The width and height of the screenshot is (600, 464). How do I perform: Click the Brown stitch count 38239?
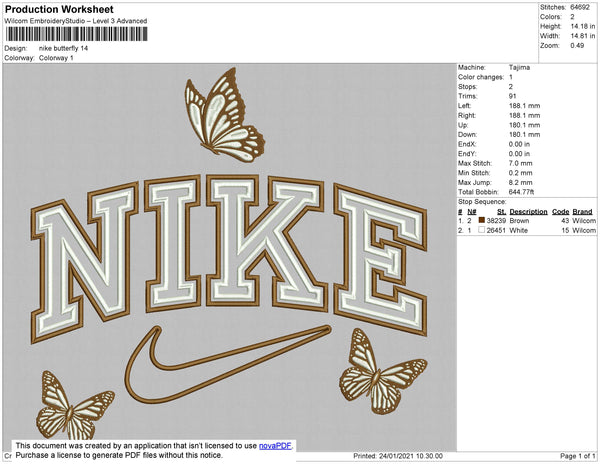click(496, 221)
